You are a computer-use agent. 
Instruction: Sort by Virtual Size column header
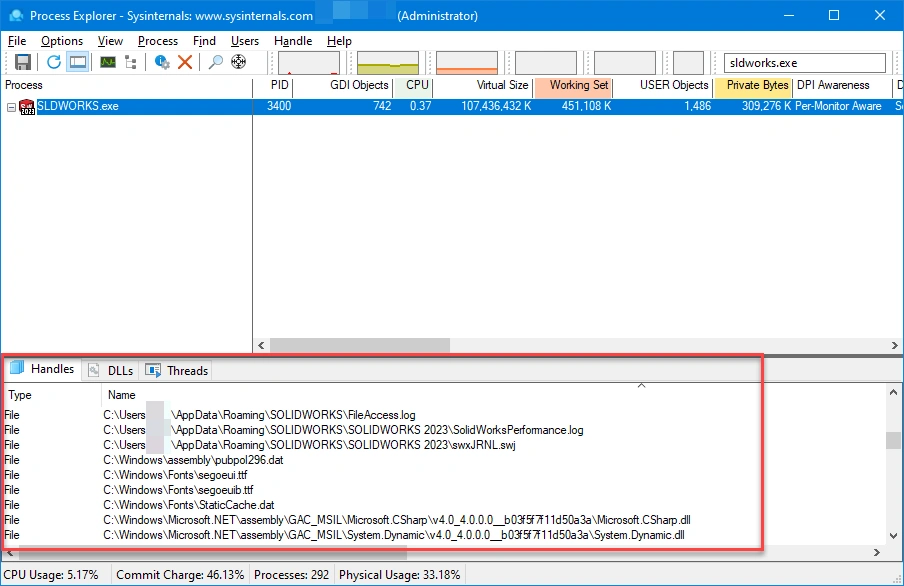point(483,85)
